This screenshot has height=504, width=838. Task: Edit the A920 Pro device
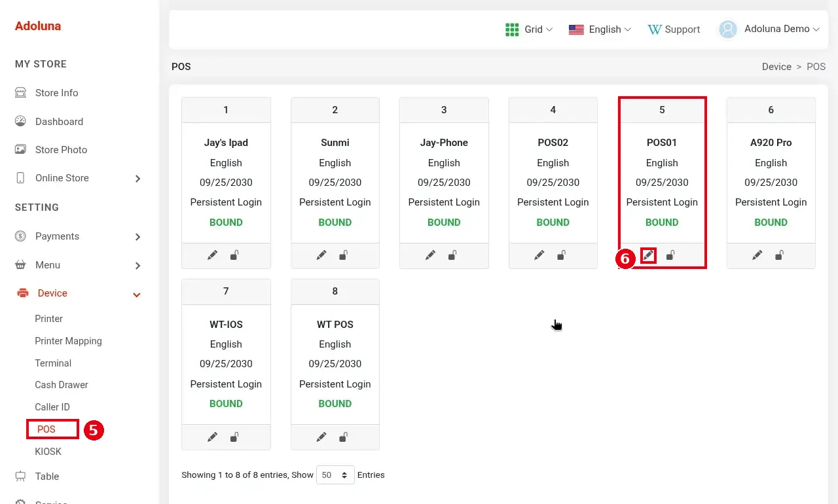pyautogui.click(x=757, y=255)
